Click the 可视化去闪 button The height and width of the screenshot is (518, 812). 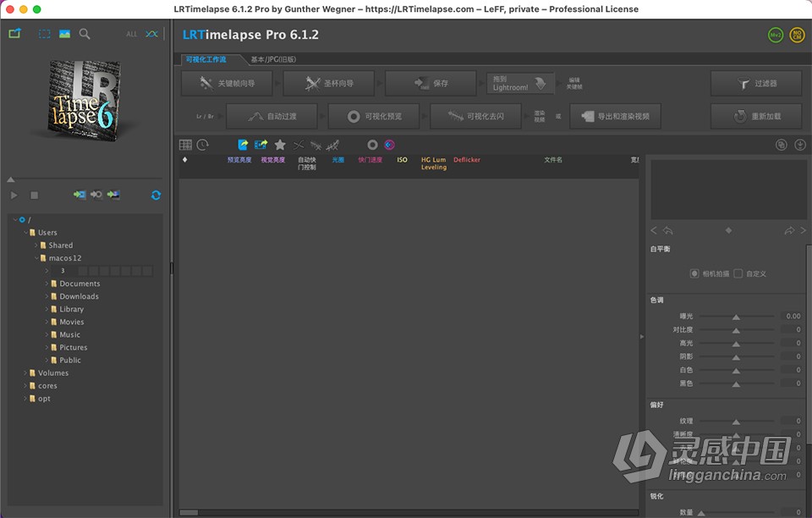pos(475,117)
